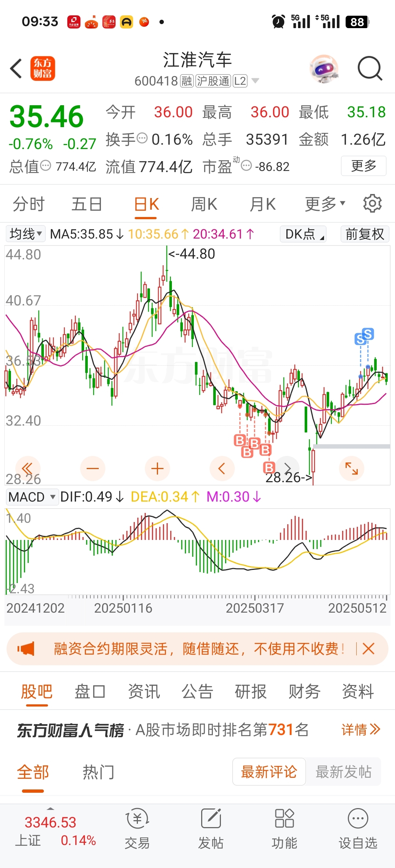Tap the 设自选 add-to-watchlist icon
395x868 pixels.
click(358, 829)
